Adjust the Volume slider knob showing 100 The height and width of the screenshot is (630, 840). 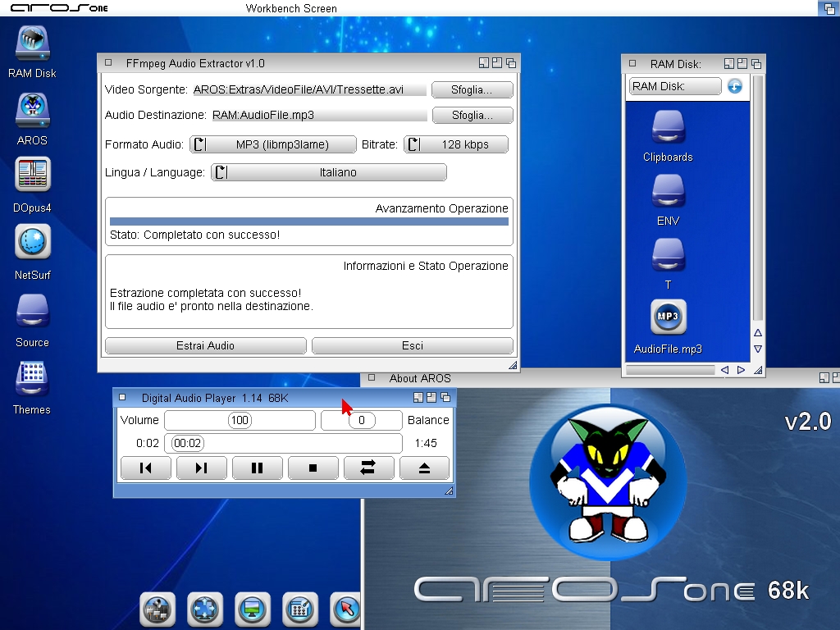tap(240, 421)
